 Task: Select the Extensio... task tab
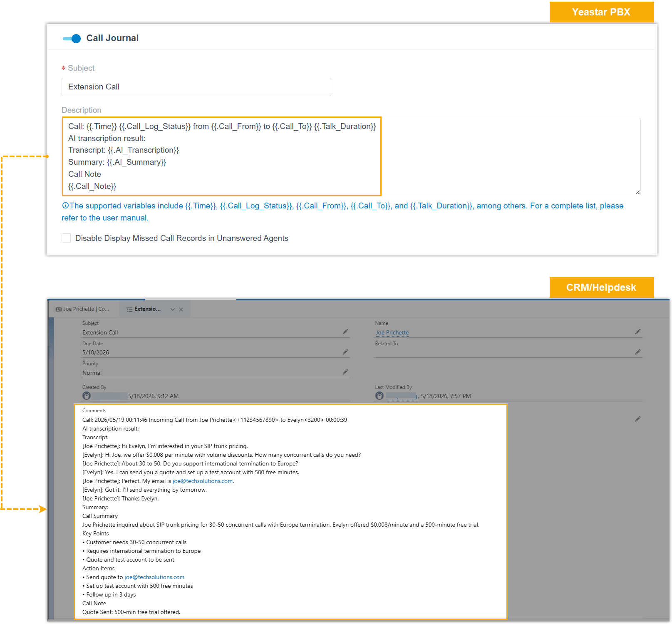click(x=147, y=309)
